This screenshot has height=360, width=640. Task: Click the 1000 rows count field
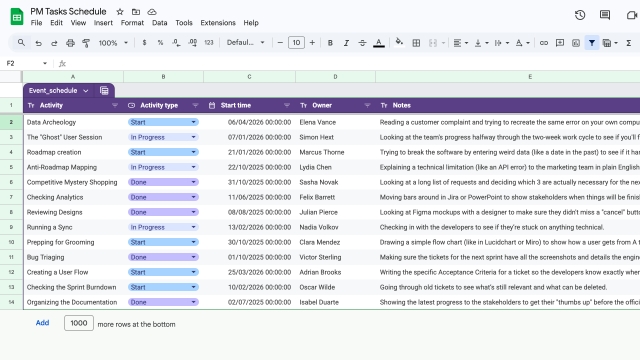point(79,323)
